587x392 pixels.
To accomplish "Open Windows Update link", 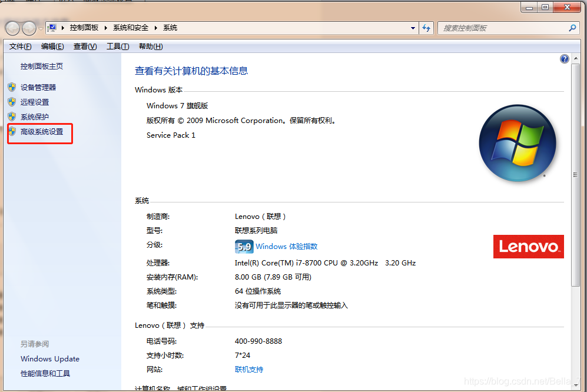I will coord(50,358).
